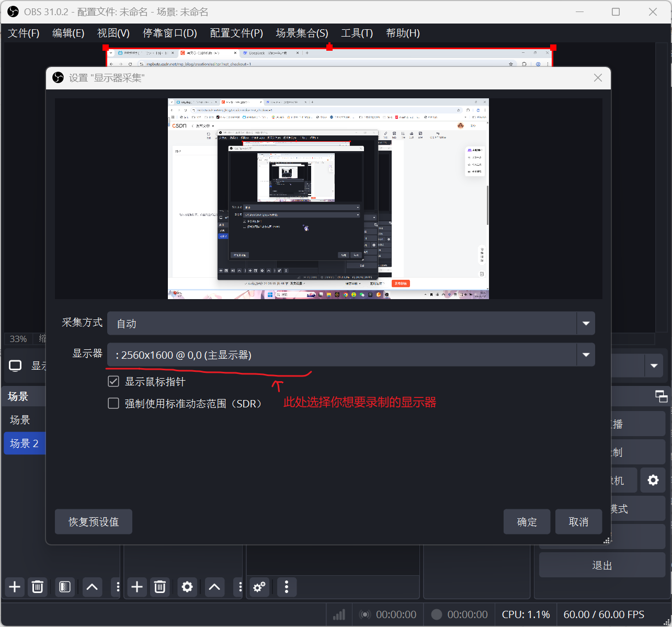The width and height of the screenshot is (672, 627).
Task: Move the scene up with the chevron icon
Action: click(92, 587)
